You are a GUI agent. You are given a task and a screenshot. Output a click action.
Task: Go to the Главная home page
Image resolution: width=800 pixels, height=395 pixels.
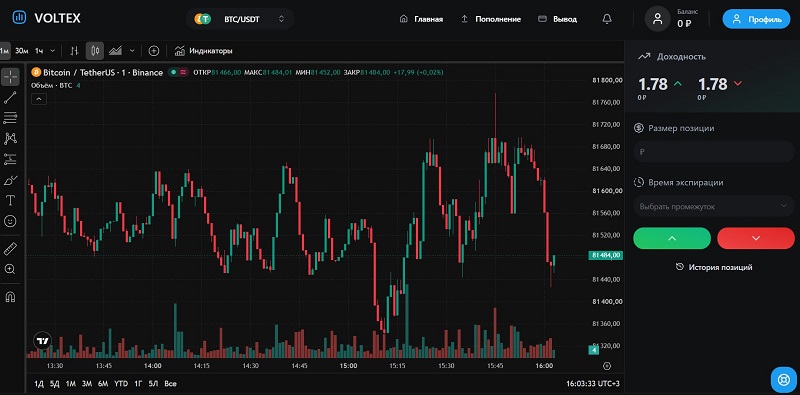pos(421,19)
